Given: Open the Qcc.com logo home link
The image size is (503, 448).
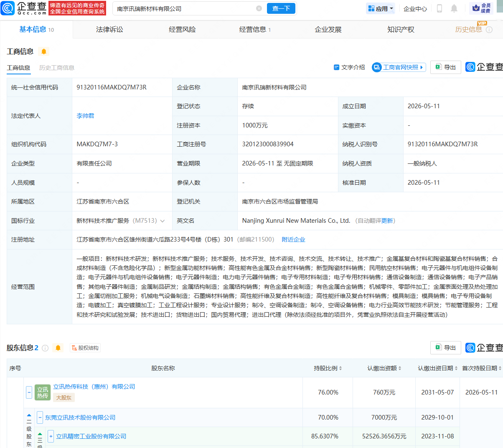Looking at the screenshot, I should tap(24, 8).
